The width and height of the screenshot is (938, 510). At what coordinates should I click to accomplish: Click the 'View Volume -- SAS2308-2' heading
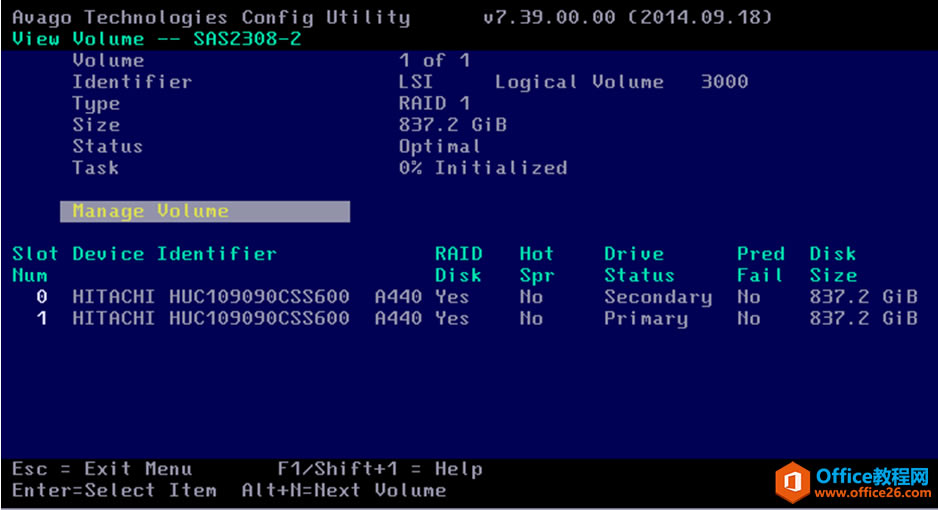[157, 39]
